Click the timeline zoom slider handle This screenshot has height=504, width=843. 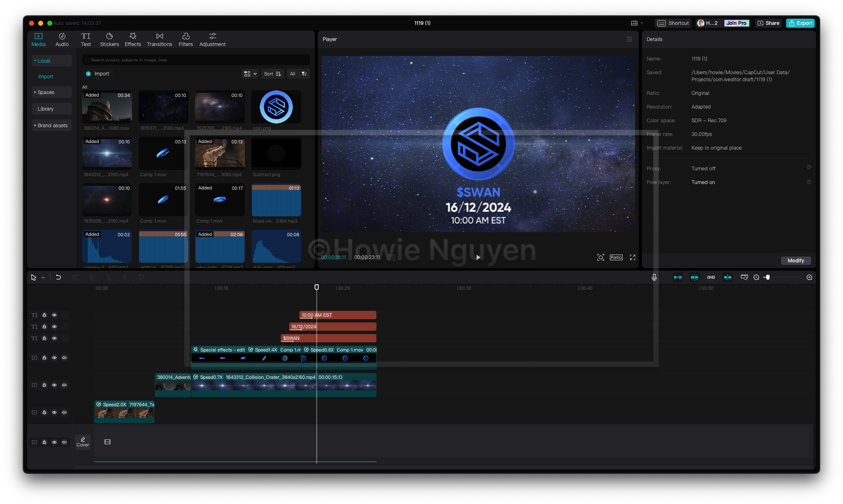pyautogui.click(x=768, y=277)
